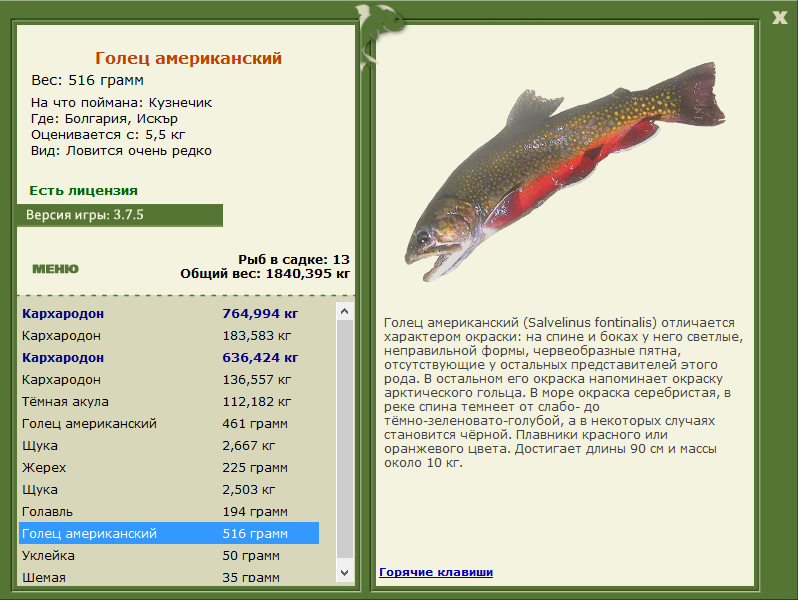The height and width of the screenshot is (600, 798).
Task: Click the scroll down arrow of fish list
Action: (x=345, y=573)
